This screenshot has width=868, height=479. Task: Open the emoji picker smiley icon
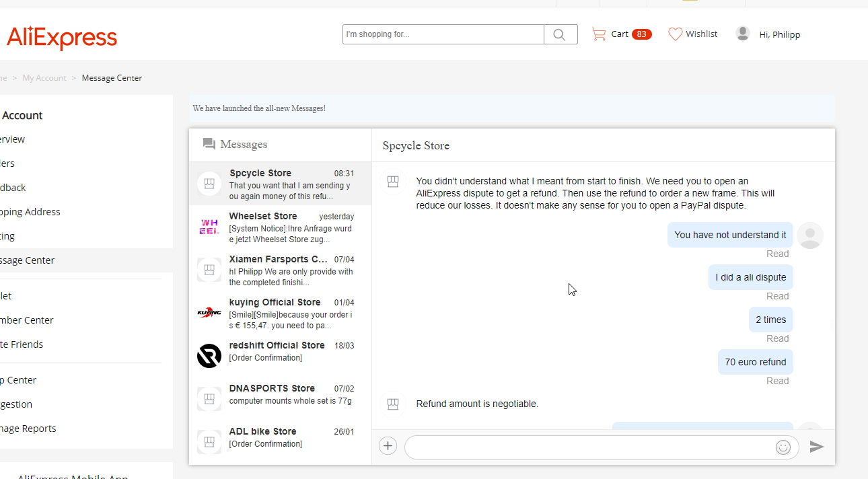click(783, 447)
